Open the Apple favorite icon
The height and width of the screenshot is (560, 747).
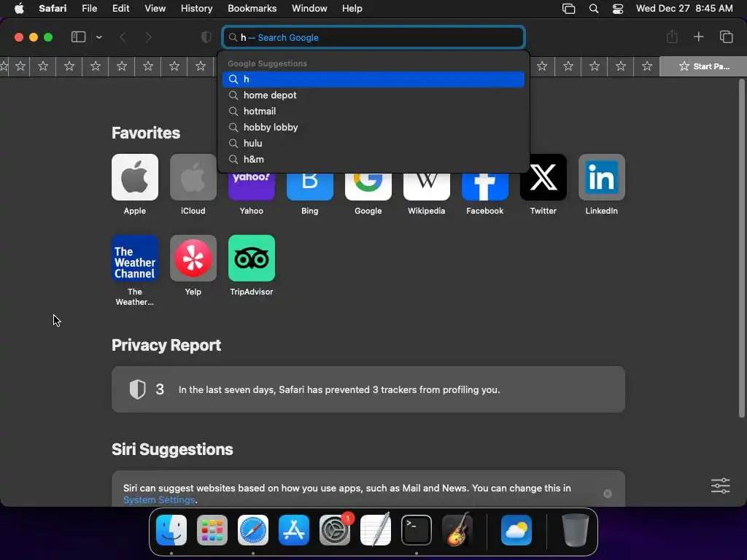(135, 177)
